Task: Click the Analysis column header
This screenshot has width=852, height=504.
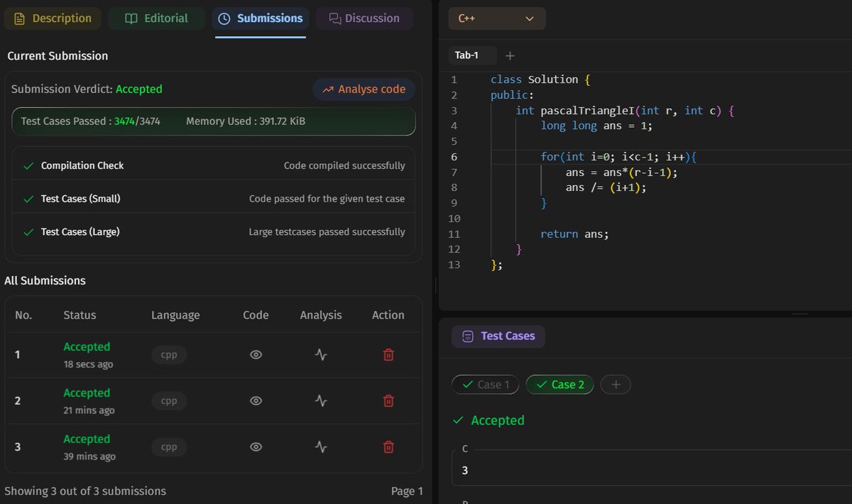Action: 321,315
